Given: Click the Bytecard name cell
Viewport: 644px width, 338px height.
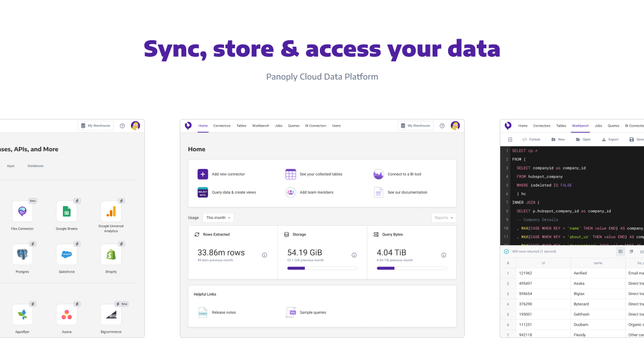Looking at the screenshot, I should coord(598,304).
